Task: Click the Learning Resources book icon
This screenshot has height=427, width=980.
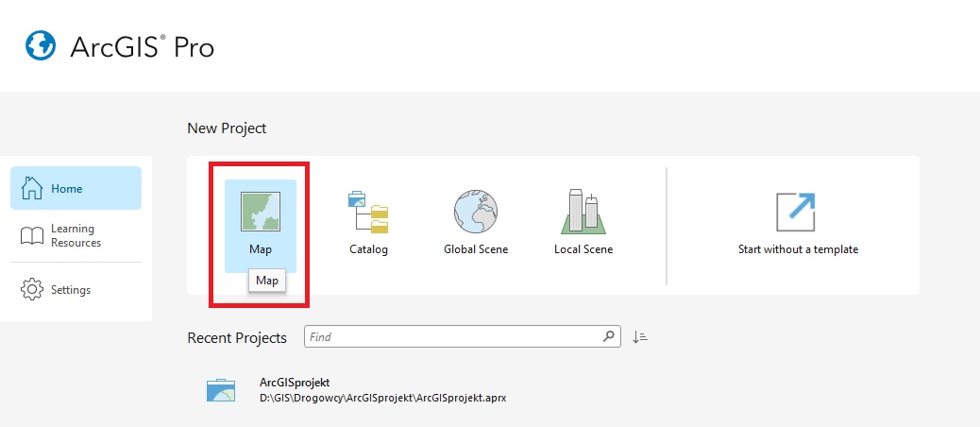Action: tap(32, 235)
